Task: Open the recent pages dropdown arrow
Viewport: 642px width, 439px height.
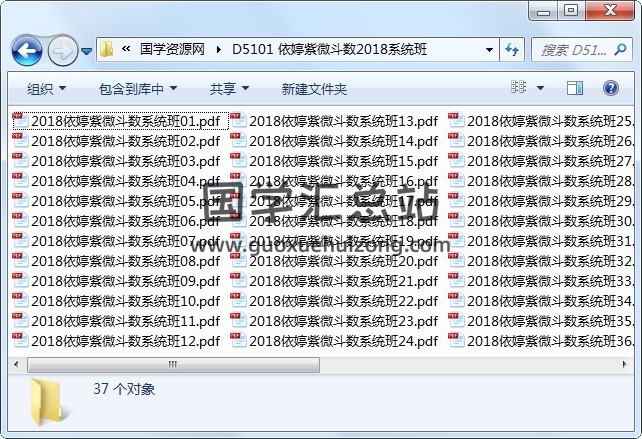Action: (x=86, y=51)
